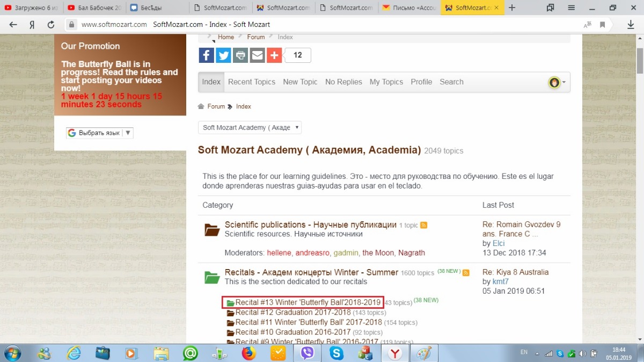This screenshot has height=362, width=644.
Task: Click New Topic in forum menu
Action: point(301,82)
